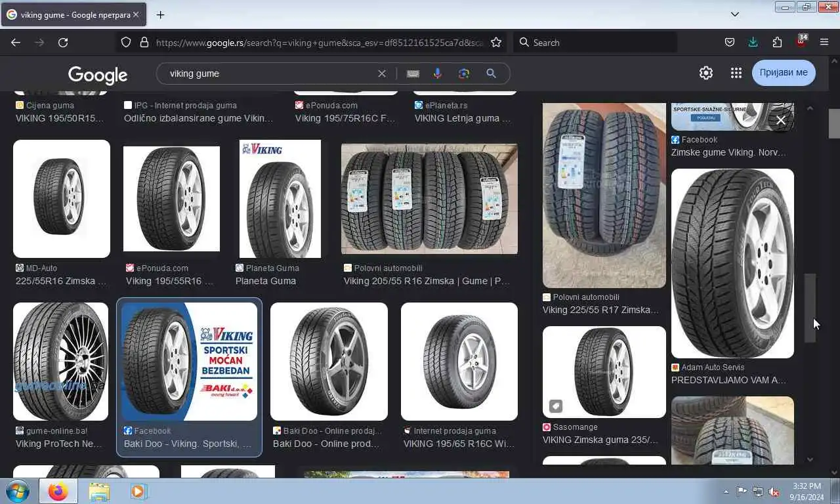Open tracking protection shield icon

(126, 43)
